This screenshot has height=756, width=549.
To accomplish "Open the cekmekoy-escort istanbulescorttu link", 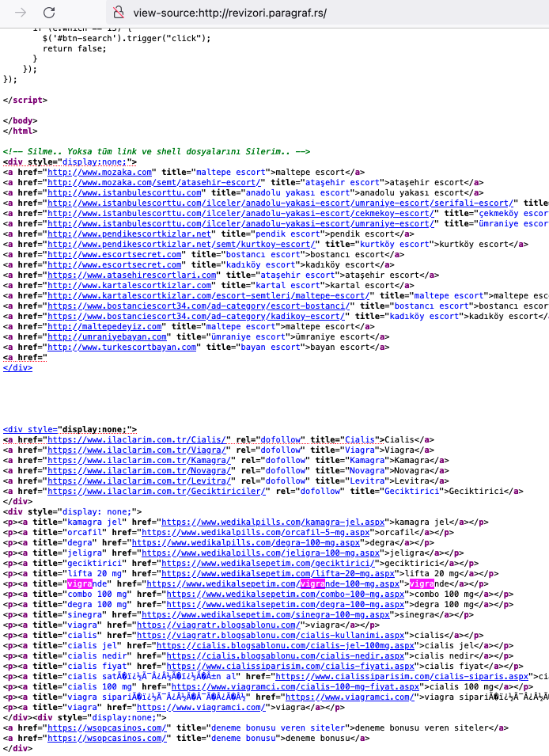I will click(x=241, y=213).
